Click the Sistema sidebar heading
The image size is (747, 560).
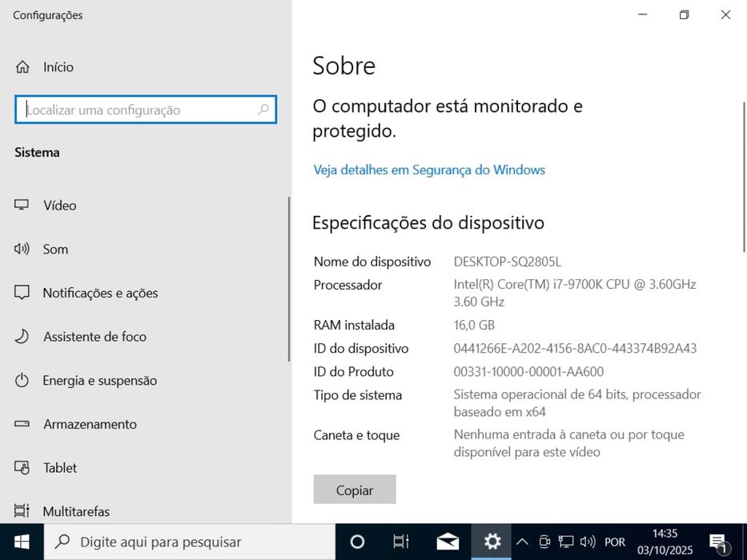(x=37, y=152)
